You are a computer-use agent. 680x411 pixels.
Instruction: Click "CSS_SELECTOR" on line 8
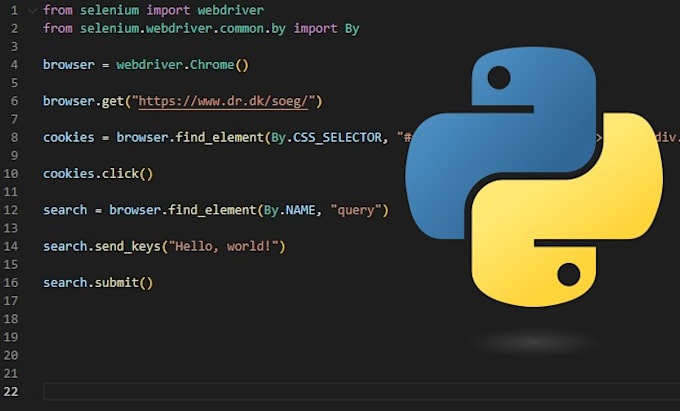[337, 138]
